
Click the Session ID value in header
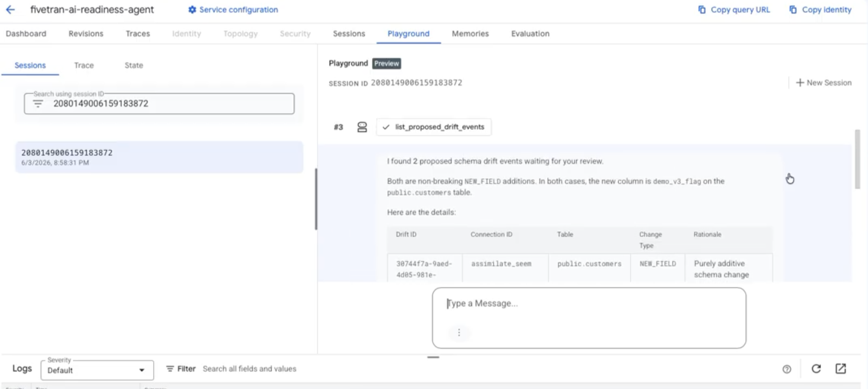[x=417, y=83]
